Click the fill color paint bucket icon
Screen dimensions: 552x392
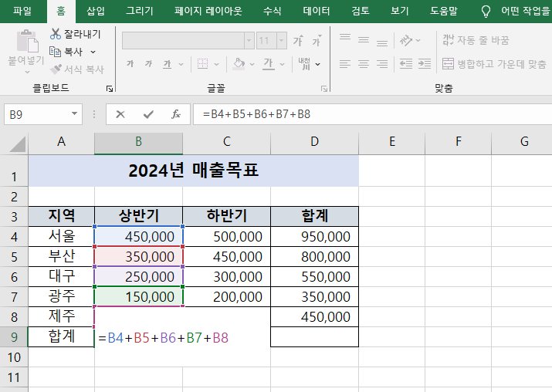[239, 64]
